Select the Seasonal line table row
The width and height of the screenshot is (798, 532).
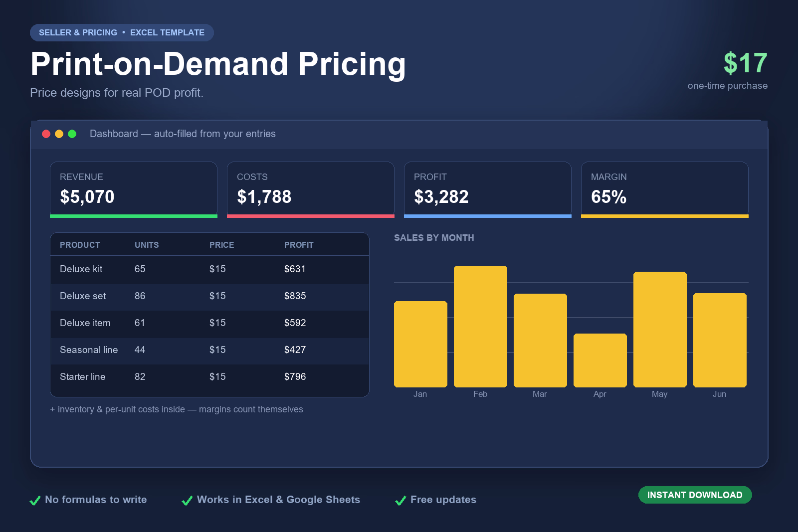pyautogui.click(x=209, y=350)
